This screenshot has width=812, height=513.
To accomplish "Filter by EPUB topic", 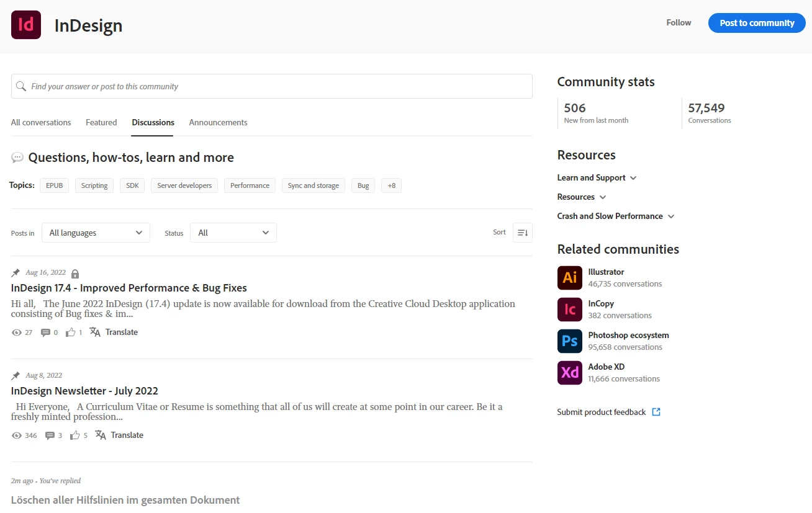I will 55,185.
